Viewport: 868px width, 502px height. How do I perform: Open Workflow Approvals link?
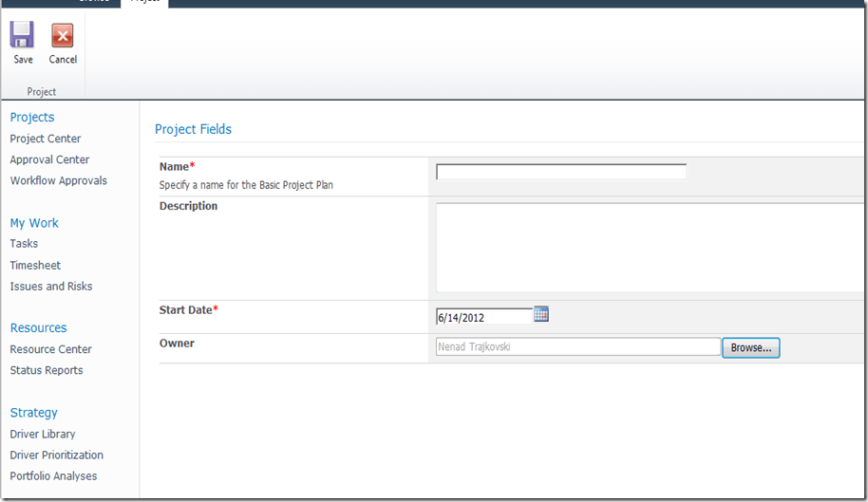pos(59,180)
